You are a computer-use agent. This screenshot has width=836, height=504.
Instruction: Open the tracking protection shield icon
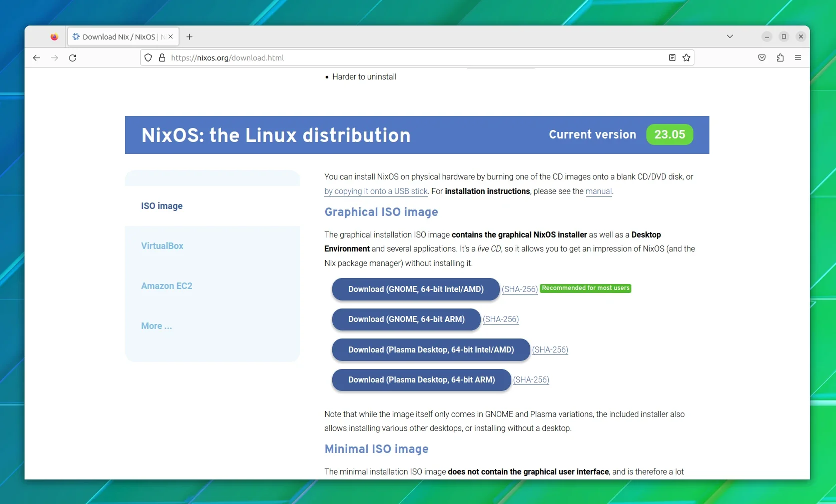click(x=148, y=58)
